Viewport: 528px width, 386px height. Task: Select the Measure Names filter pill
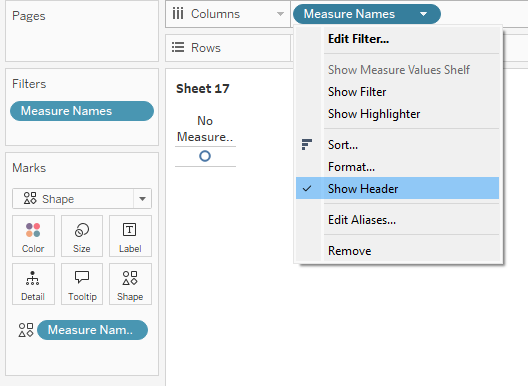pyautogui.click(x=82, y=111)
